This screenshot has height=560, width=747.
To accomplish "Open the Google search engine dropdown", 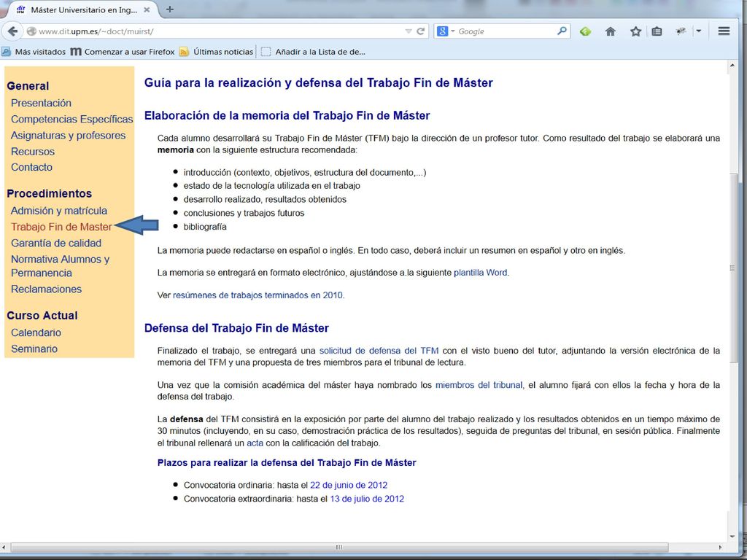I will (x=445, y=31).
